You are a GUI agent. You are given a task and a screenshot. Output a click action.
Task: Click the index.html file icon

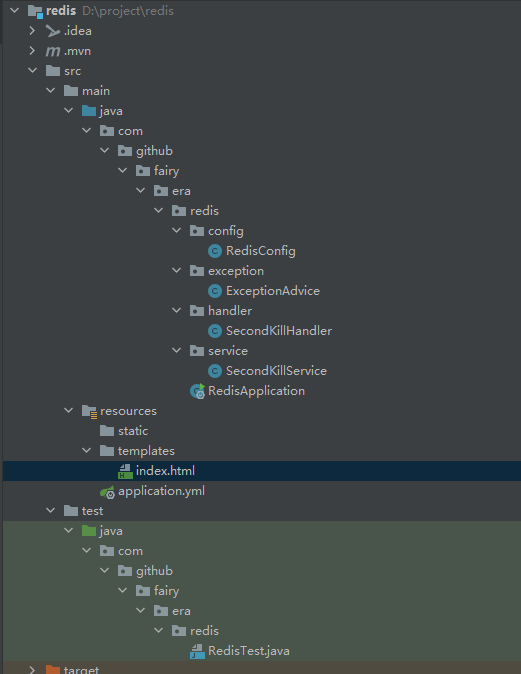(125, 471)
